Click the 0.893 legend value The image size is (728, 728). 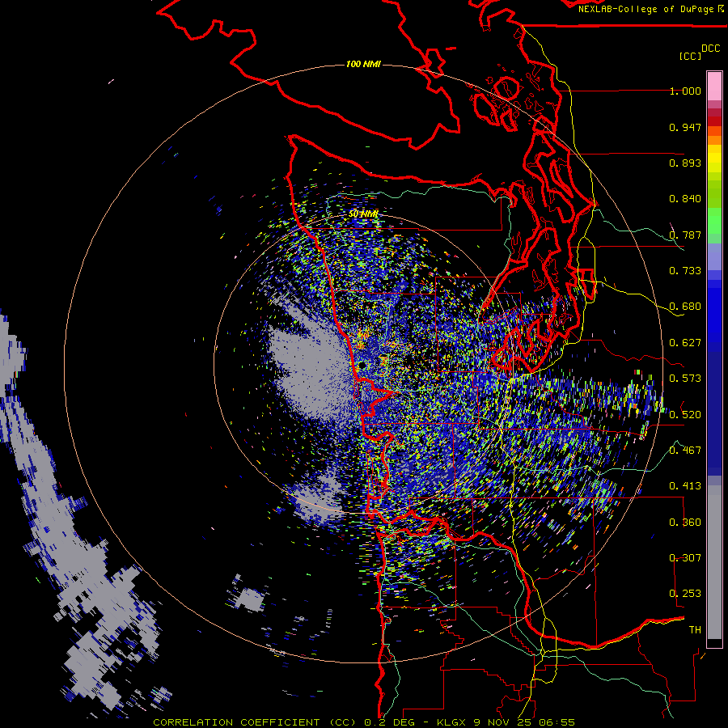(x=685, y=163)
